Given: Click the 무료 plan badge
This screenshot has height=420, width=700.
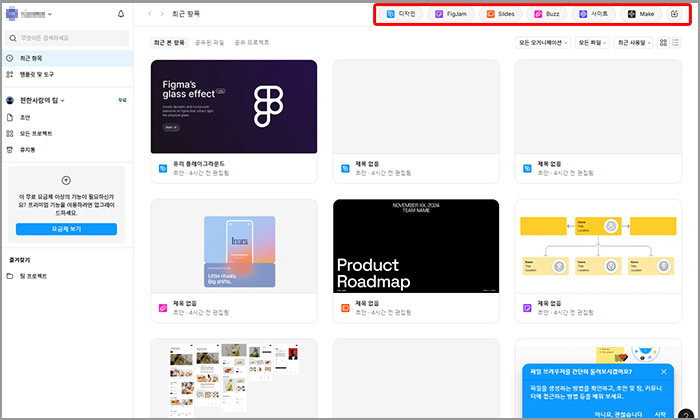Looking at the screenshot, I should [x=122, y=100].
